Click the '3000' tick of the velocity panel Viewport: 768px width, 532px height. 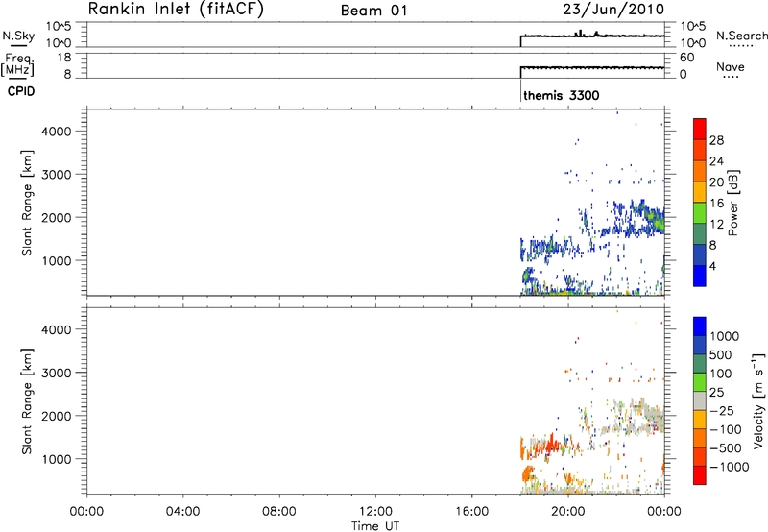coord(57,373)
